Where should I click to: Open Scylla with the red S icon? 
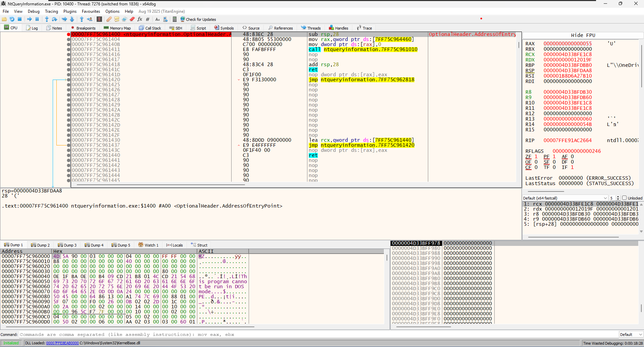point(99,19)
